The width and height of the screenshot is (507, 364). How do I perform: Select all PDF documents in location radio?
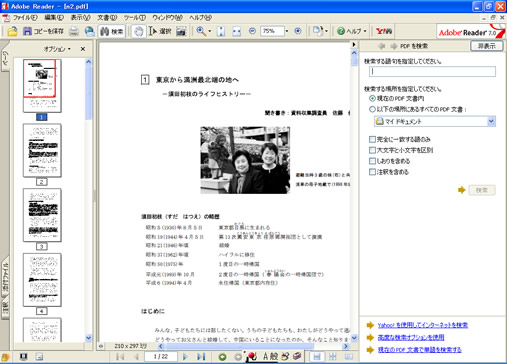coord(372,109)
